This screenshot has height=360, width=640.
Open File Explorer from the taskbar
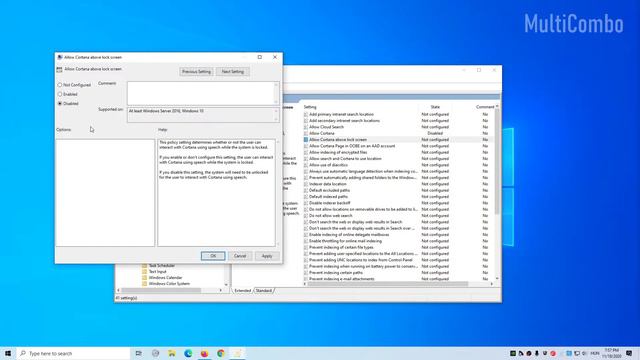(172, 353)
